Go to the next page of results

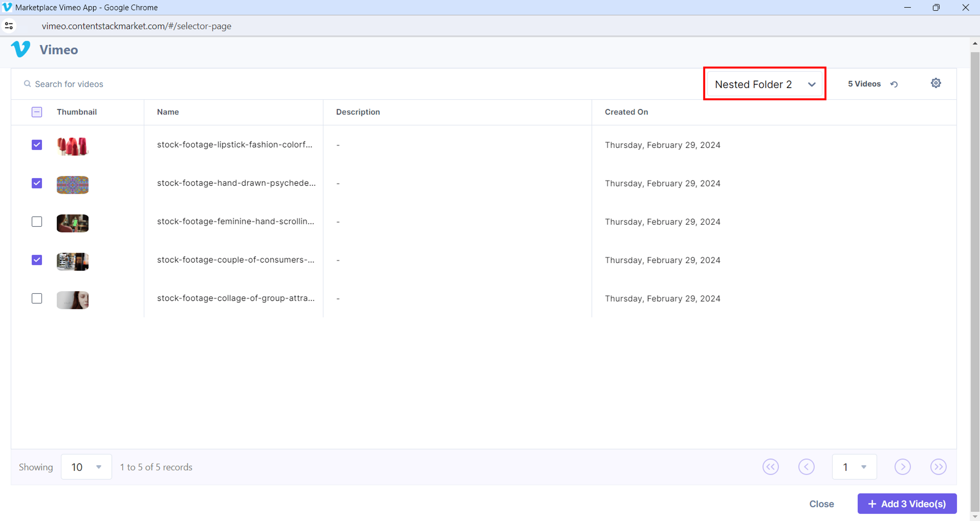[x=903, y=467]
